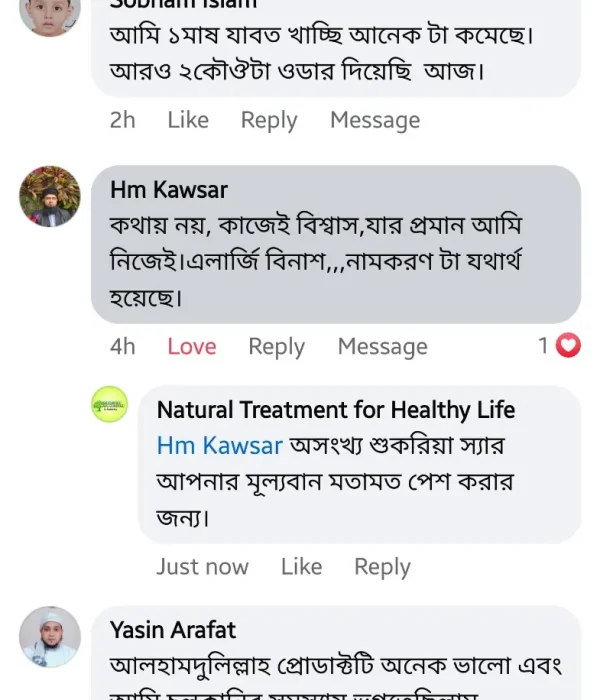Tap the 4h timestamp on Hm Kawsar's comment
The height and width of the screenshot is (700, 600).
(x=123, y=346)
